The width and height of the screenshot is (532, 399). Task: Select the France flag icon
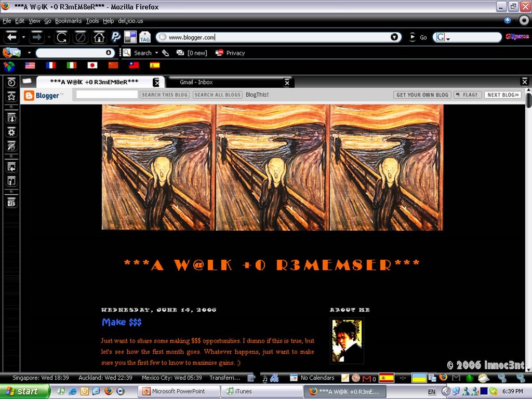tap(51, 65)
